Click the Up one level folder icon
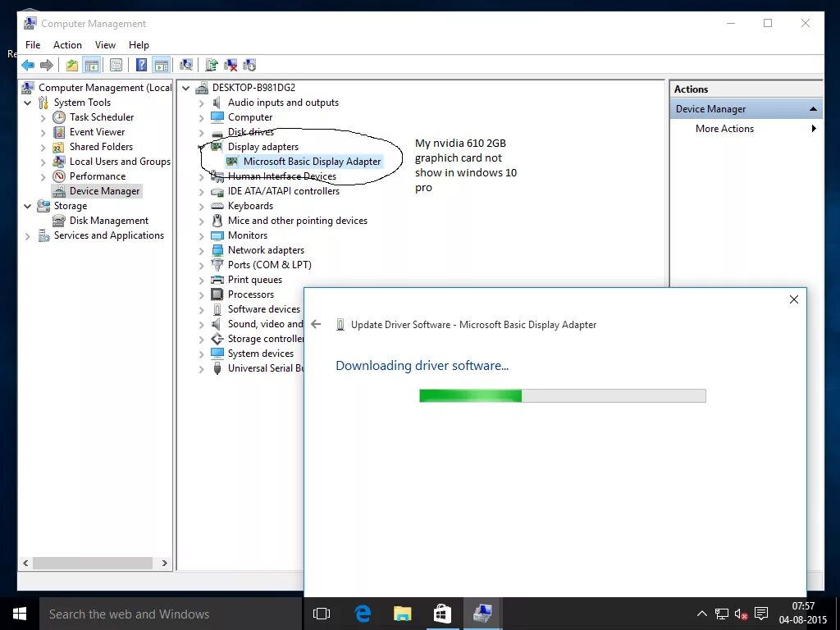 [x=72, y=66]
